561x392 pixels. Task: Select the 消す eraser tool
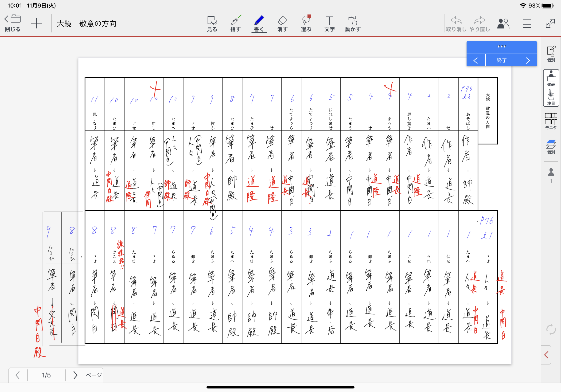282,24
